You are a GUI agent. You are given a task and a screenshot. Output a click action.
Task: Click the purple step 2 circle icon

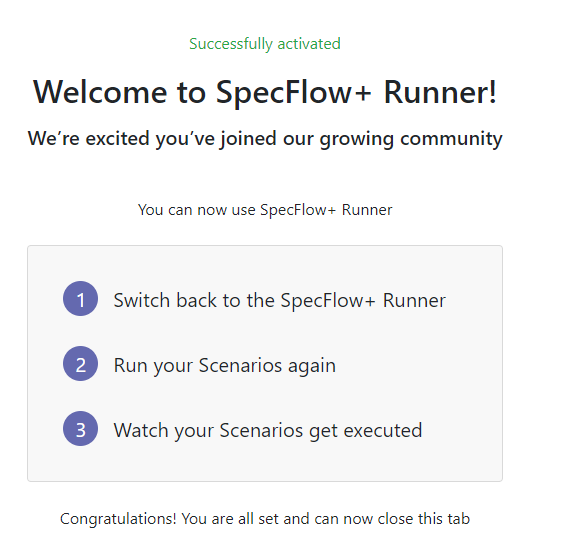click(80, 364)
